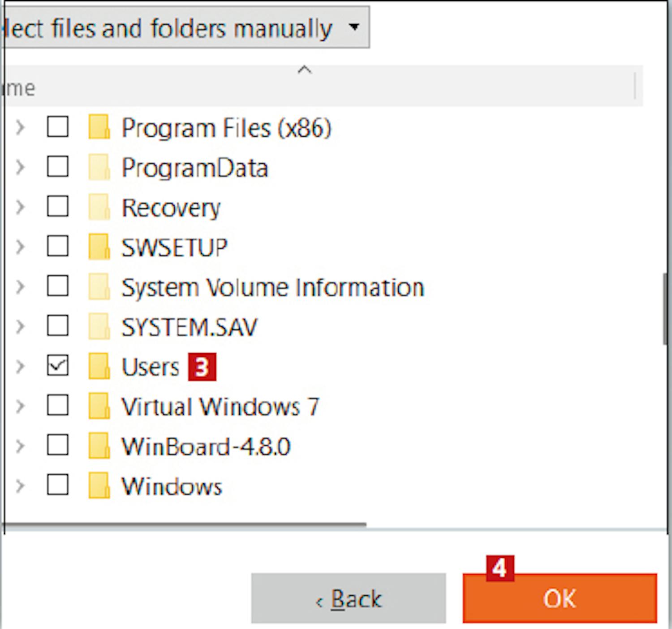Image resolution: width=672 pixels, height=629 pixels.
Task: Click the WinBoard-4.8.0 folder icon
Action: point(99,446)
